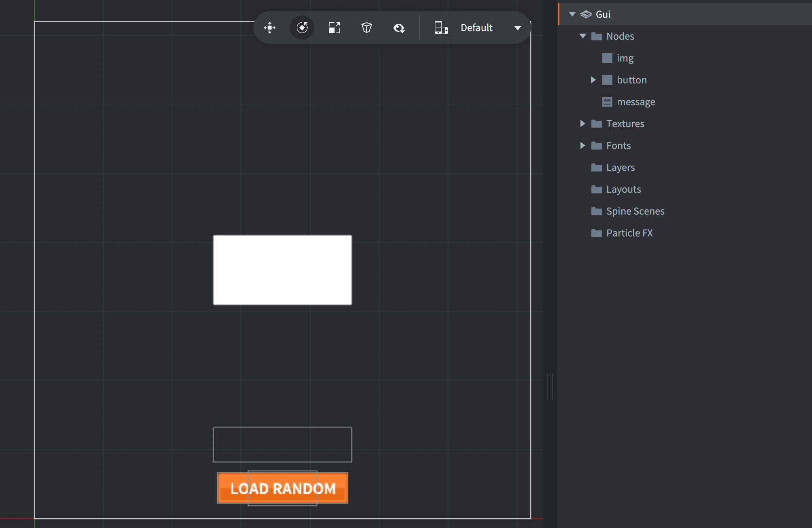Select the Fonts folder
The image size is (812, 528).
[x=619, y=145]
